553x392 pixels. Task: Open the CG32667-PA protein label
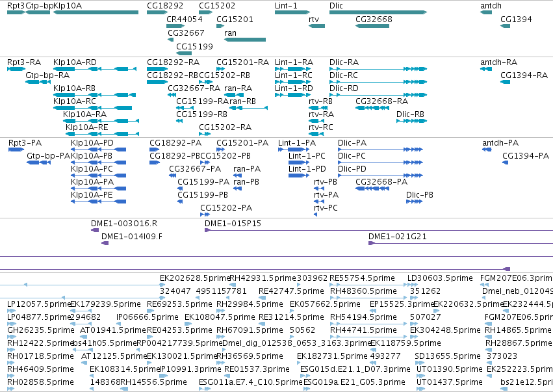195,169
